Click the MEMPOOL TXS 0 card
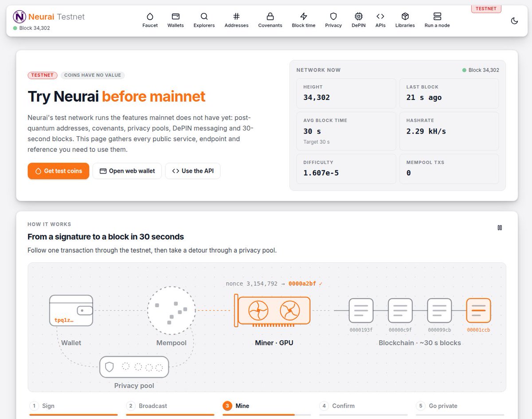 pyautogui.click(x=449, y=169)
